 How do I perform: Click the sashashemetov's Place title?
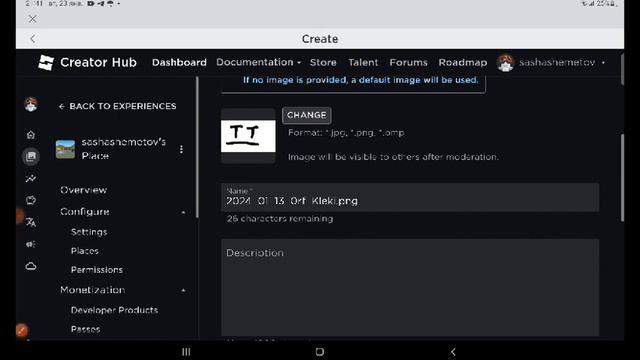(x=124, y=149)
